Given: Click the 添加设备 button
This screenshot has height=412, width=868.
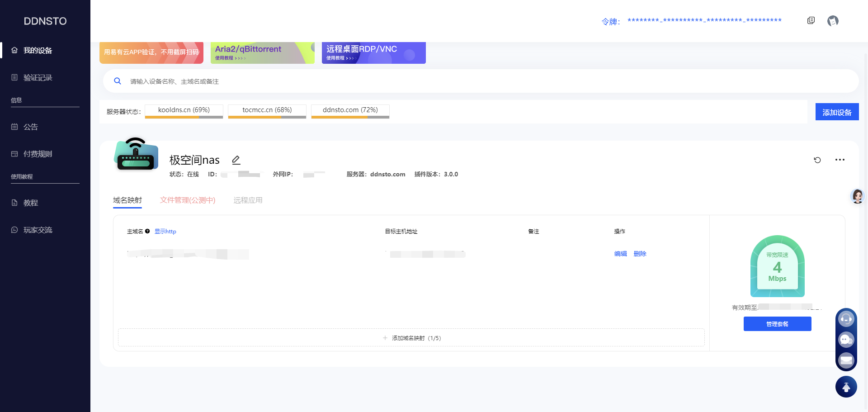Looking at the screenshot, I should click(x=837, y=112).
